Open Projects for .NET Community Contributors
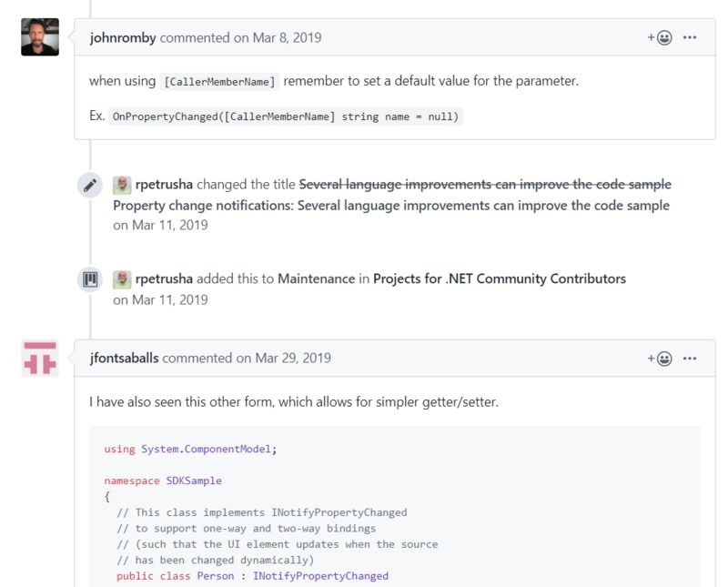This screenshot has height=587, width=728. pyautogui.click(x=500, y=279)
